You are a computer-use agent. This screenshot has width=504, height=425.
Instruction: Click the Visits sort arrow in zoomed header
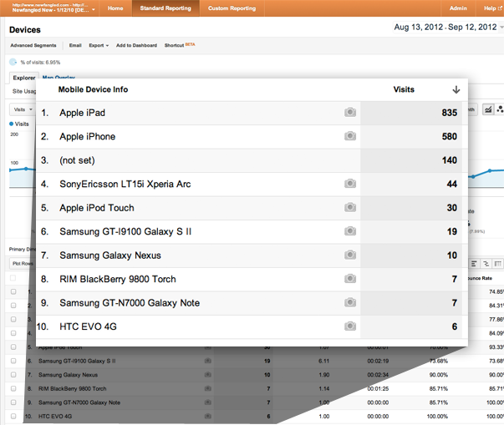456,89
